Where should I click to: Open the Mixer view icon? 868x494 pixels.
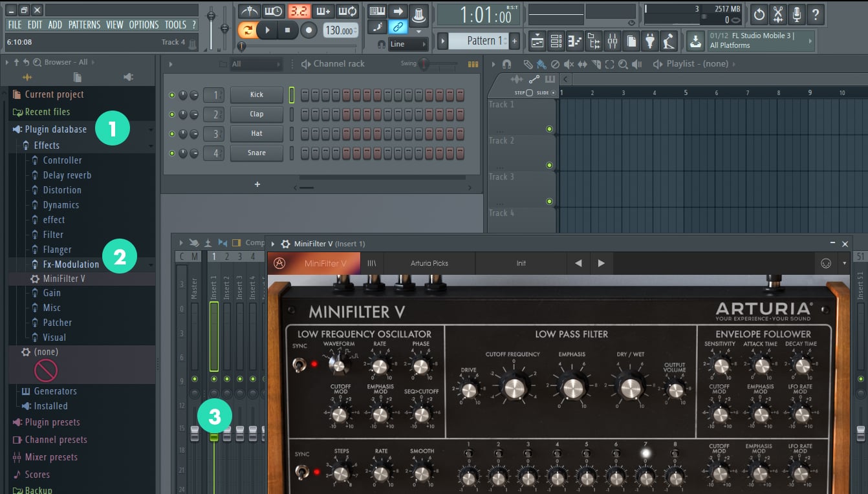coord(612,41)
